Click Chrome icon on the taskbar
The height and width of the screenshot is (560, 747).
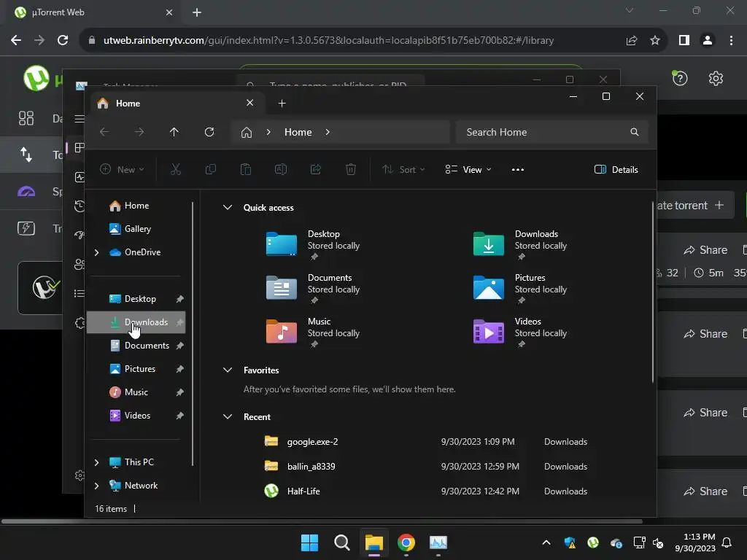point(406,542)
